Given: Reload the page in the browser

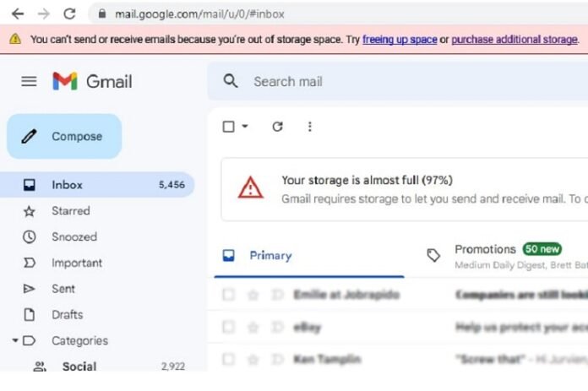Looking at the screenshot, I should pyautogui.click(x=69, y=14).
